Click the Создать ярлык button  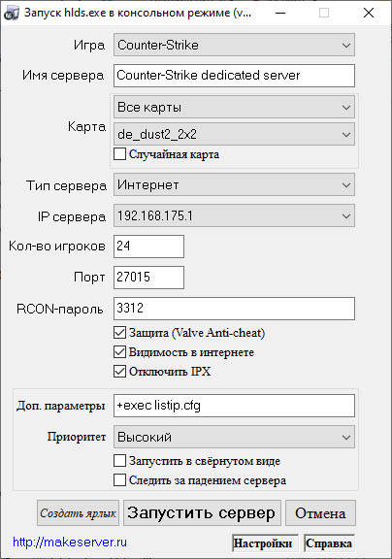(78, 513)
